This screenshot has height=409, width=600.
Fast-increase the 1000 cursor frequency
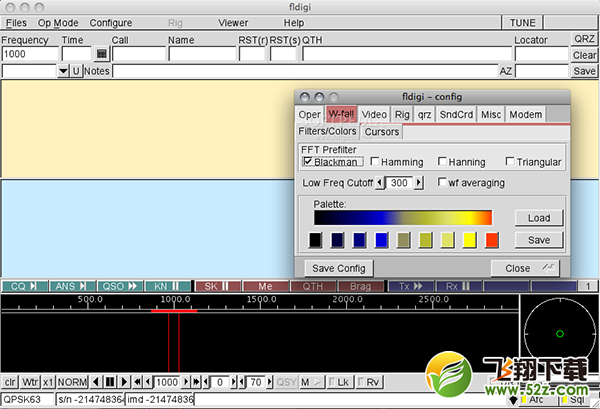196,382
